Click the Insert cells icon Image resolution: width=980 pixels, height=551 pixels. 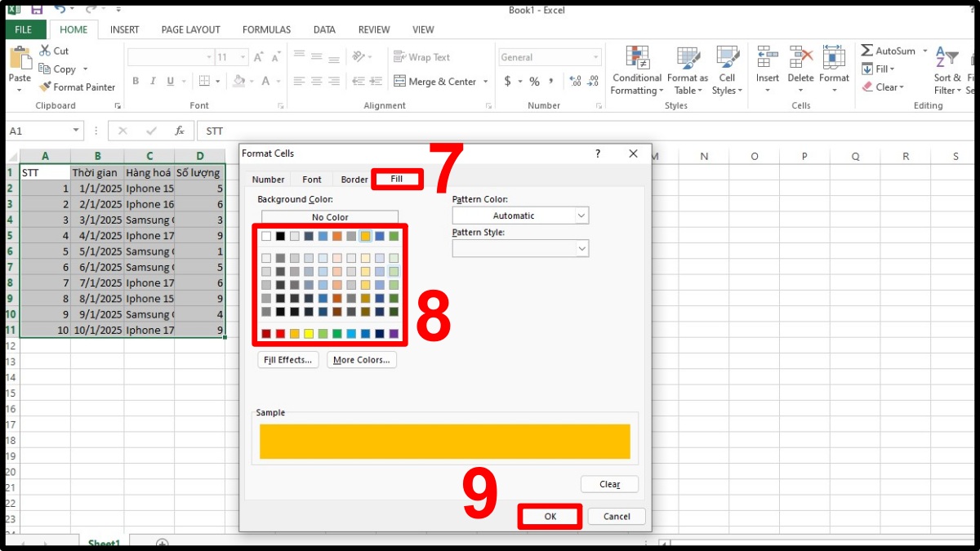point(768,57)
